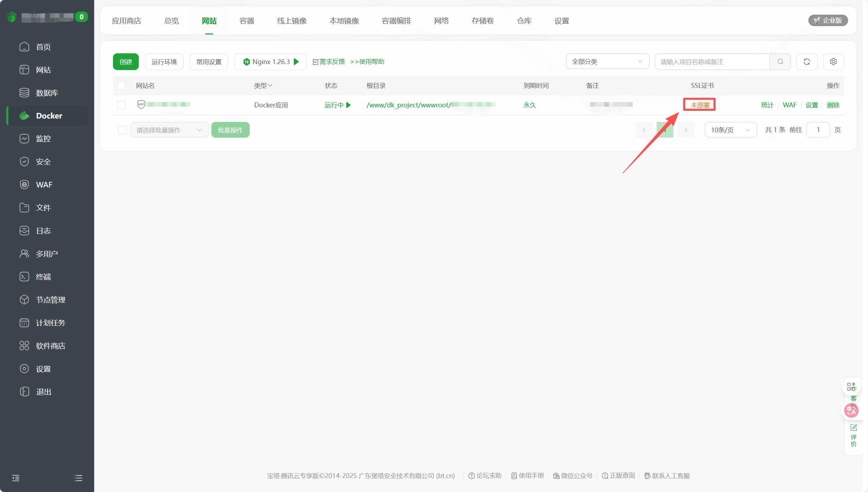This screenshot has height=492, width=868.
Task: Click the 未部署 SSL certificate link
Action: 699,105
